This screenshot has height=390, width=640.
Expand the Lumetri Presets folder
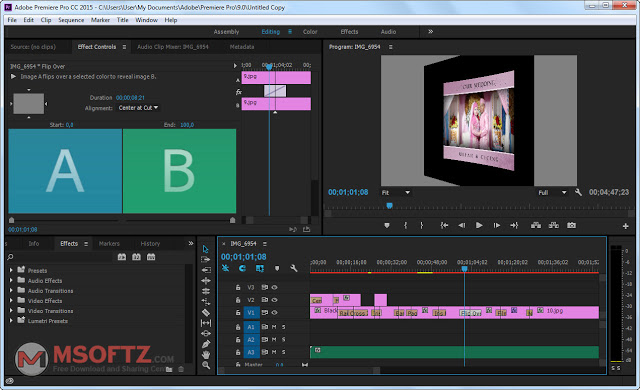point(11,321)
